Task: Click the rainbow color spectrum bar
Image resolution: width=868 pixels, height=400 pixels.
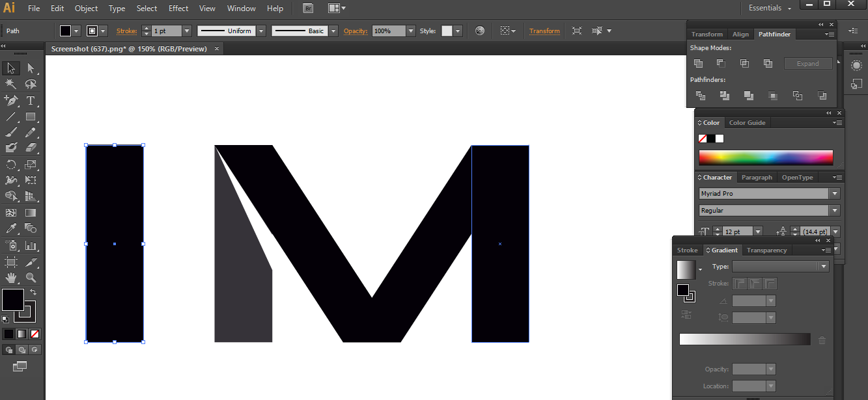Action: click(x=766, y=157)
